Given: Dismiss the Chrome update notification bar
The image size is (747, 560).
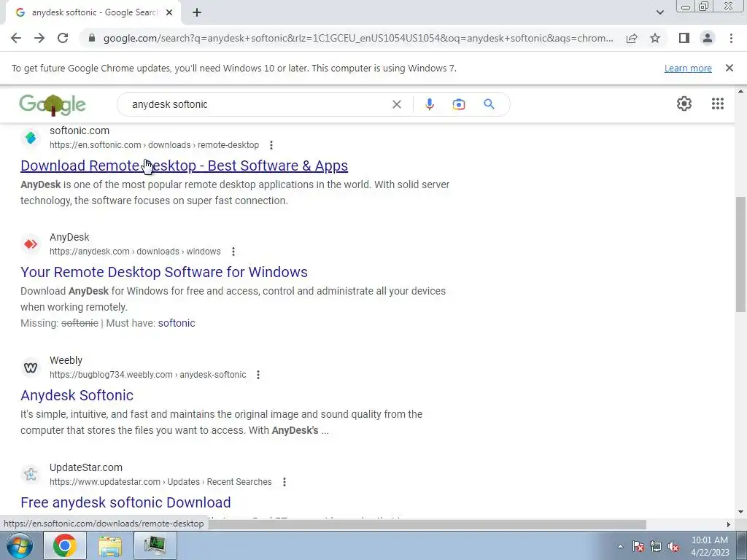Looking at the screenshot, I should pyautogui.click(x=729, y=68).
